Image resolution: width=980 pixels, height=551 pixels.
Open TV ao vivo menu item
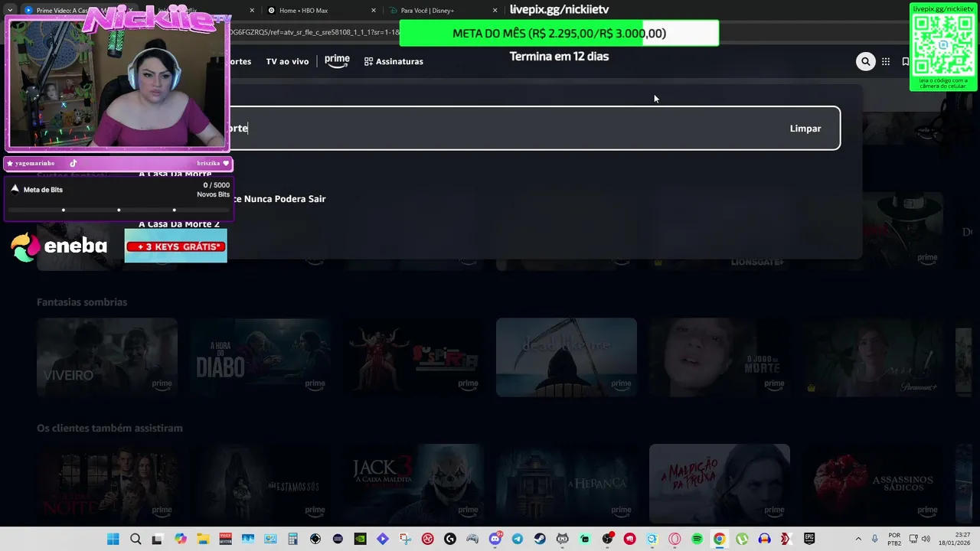287,61
